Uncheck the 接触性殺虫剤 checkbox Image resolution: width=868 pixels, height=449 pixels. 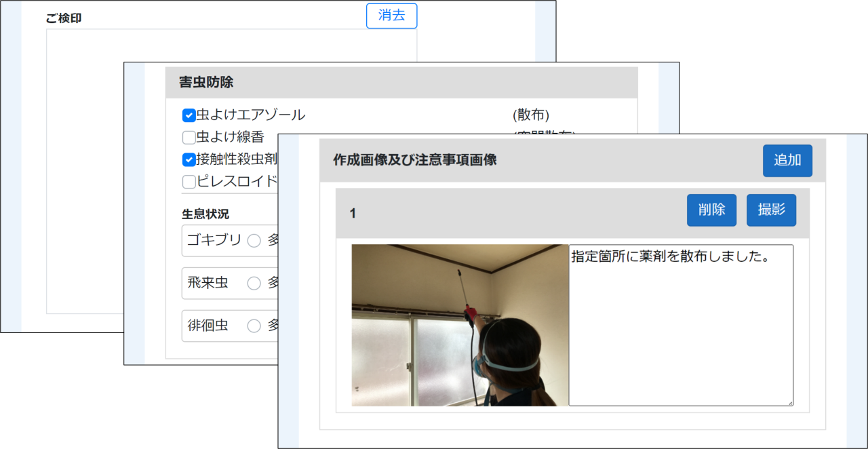tap(189, 160)
